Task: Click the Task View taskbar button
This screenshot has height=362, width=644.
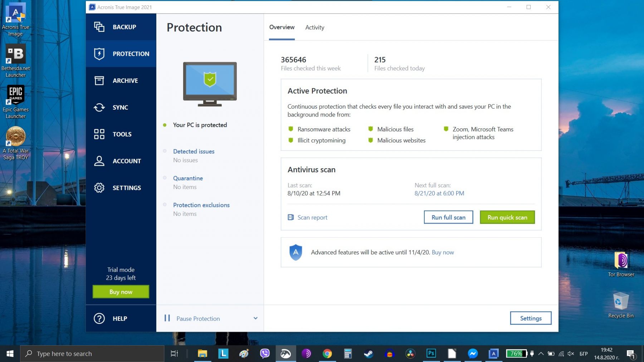Action: click(x=174, y=354)
